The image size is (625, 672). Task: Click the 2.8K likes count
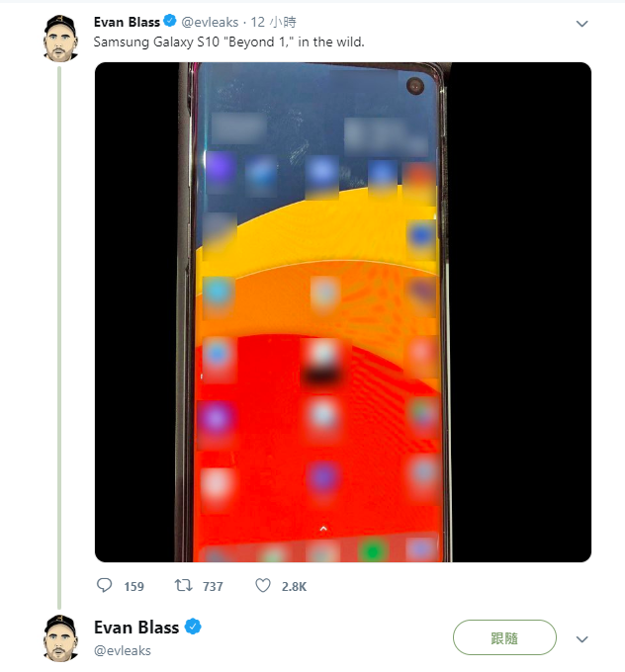[294, 587]
